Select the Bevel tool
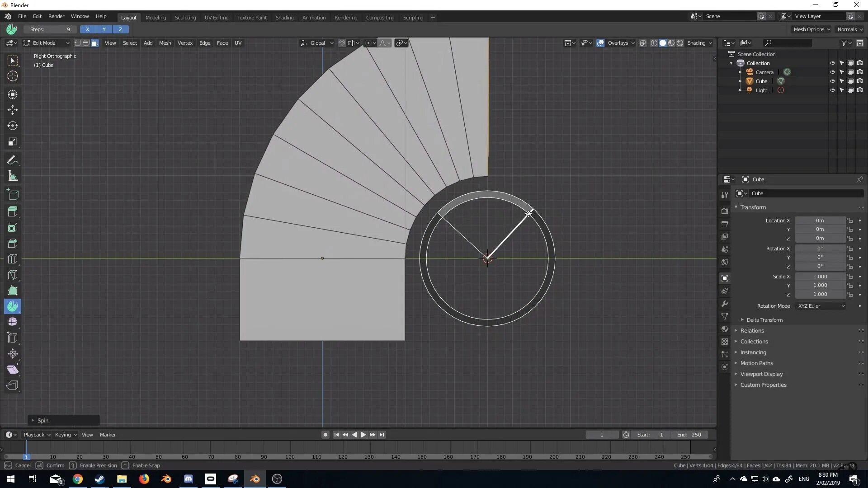Screen dimensions: 868x488 pos(13,243)
